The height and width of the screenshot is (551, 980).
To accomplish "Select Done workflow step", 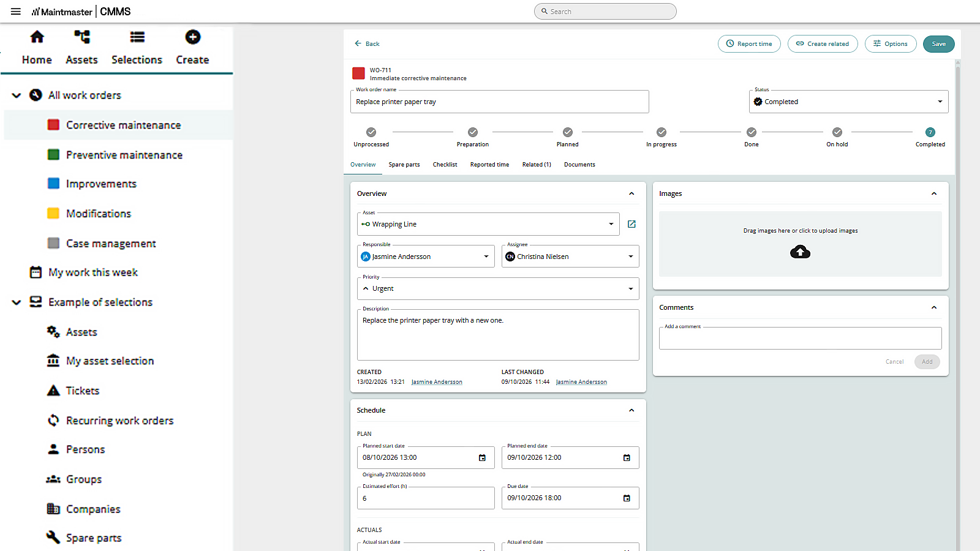I will (752, 138).
